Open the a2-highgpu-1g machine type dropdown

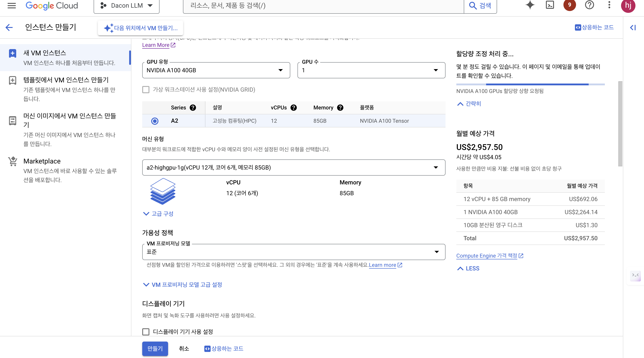tap(294, 167)
